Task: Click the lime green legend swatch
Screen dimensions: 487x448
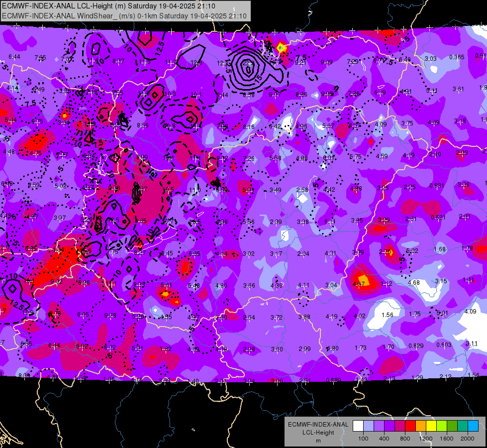Action: tap(442, 426)
